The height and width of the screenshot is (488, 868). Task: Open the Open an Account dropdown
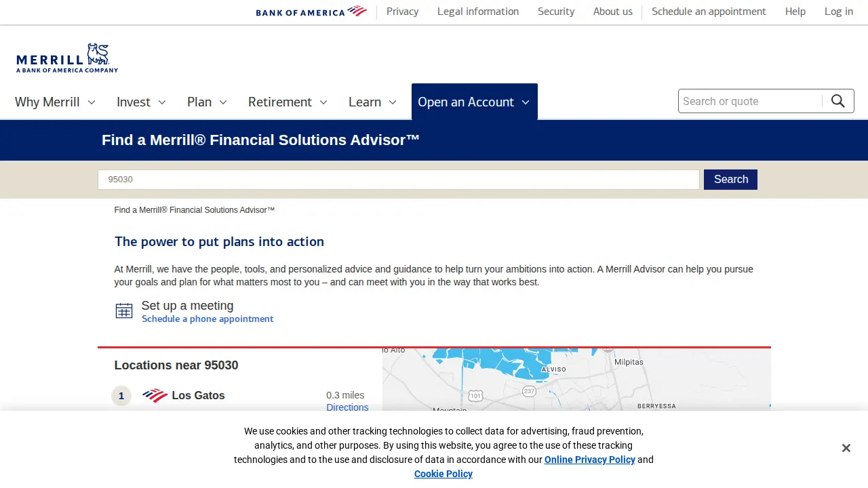[475, 102]
